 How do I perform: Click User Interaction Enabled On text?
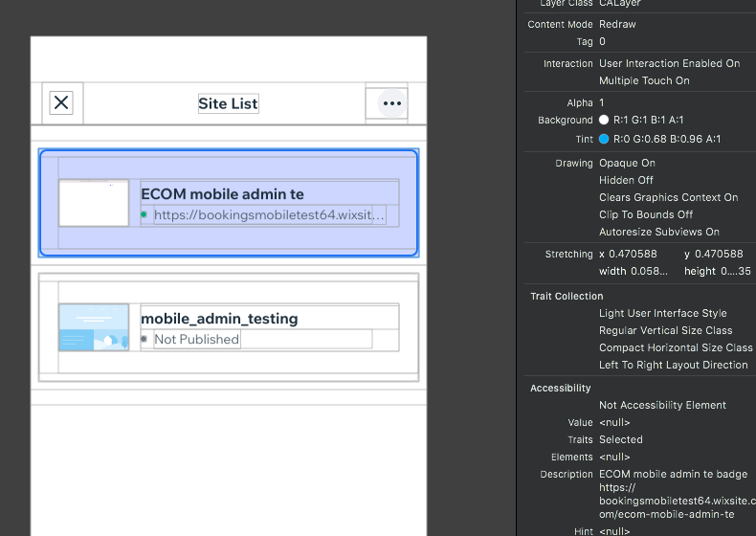coord(669,64)
